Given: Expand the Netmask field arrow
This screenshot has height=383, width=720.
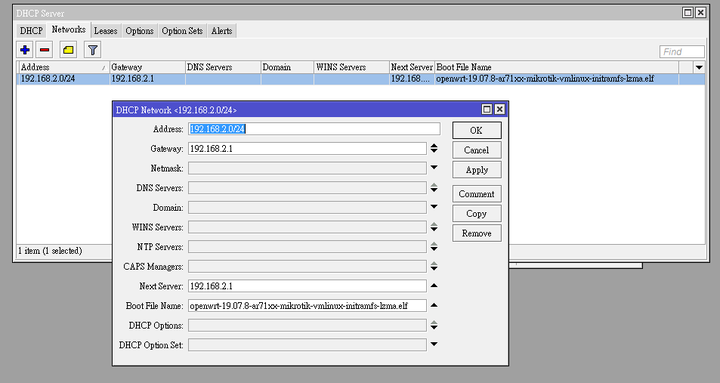Looking at the screenshot, I should tap(434, 168).
